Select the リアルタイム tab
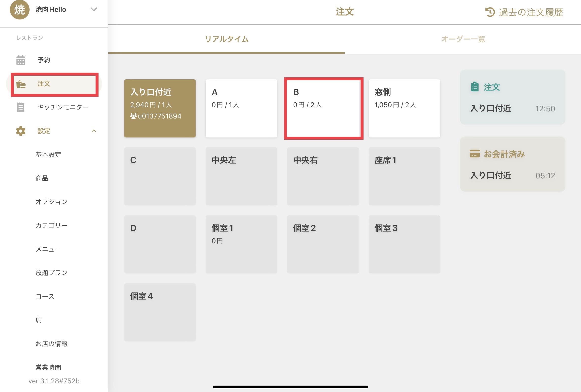 (226, 39)
